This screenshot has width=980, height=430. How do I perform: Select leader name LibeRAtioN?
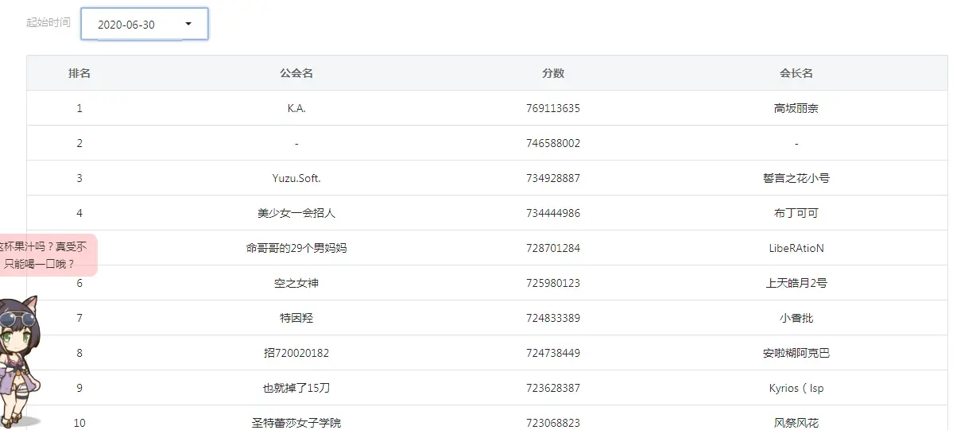(x=796, y=248)
